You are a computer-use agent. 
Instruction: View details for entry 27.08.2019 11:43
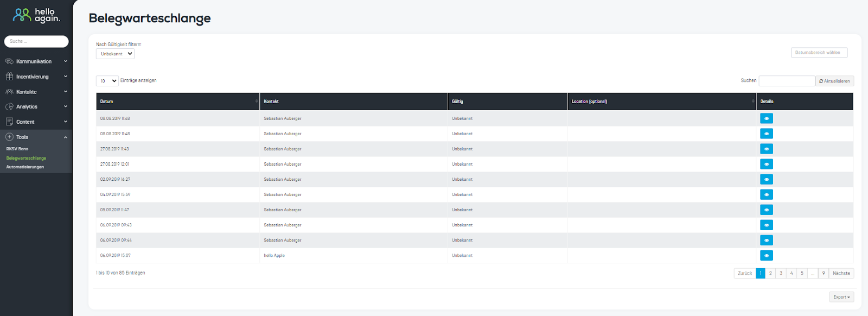coord(767,149)
